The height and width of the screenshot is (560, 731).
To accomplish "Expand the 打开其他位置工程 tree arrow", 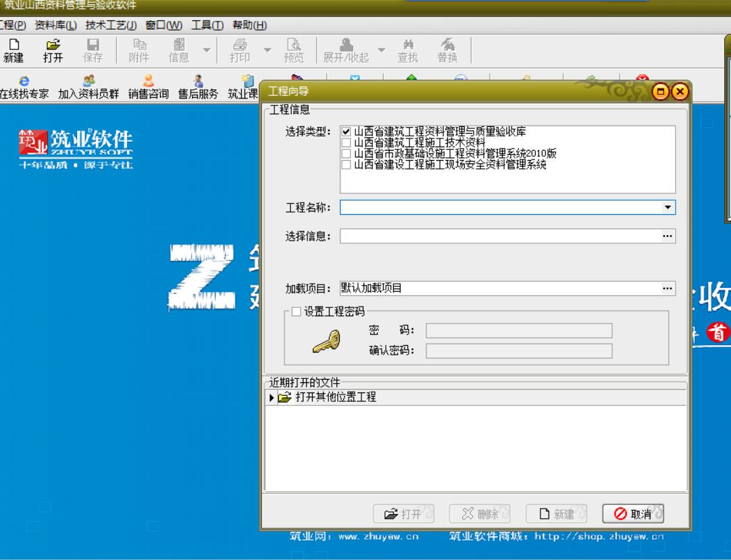I will pos(272,398).
